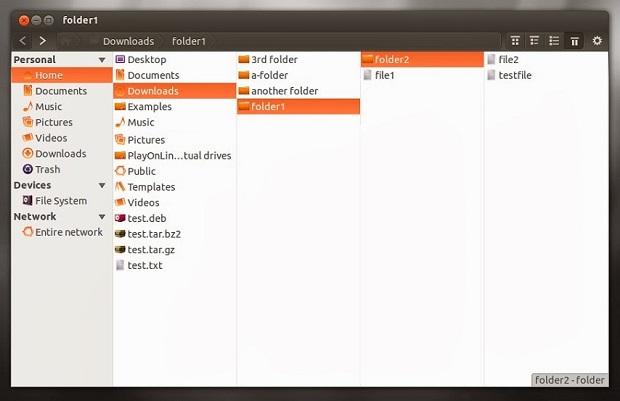Click the Downloads breadcrumb in path bar
Viewport: 620px width, 401px height.
pos(129,41)
